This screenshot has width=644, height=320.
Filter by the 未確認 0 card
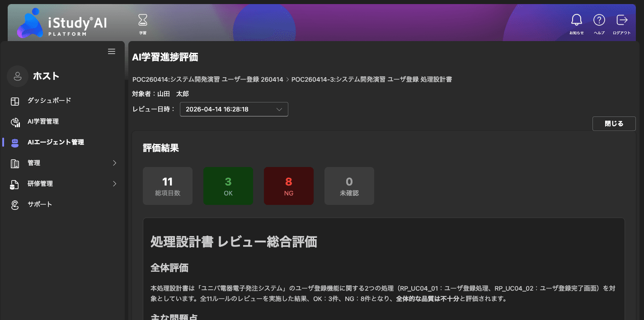click(349, 186)
